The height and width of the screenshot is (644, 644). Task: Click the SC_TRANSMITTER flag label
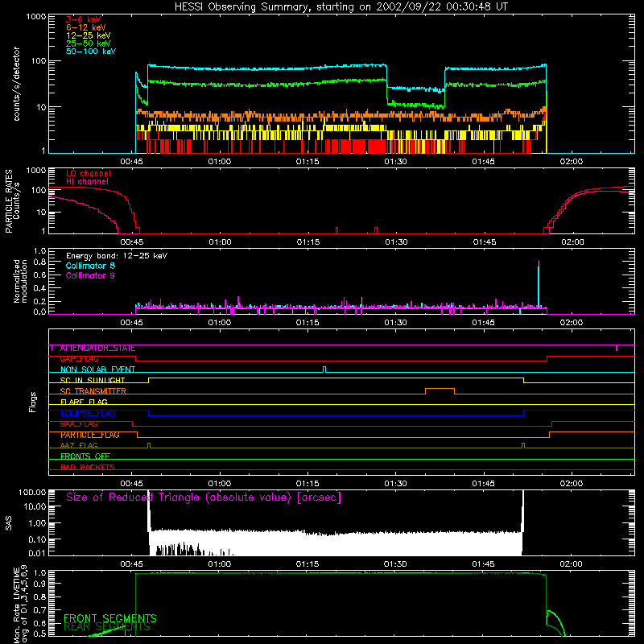(x=93, y=391)
